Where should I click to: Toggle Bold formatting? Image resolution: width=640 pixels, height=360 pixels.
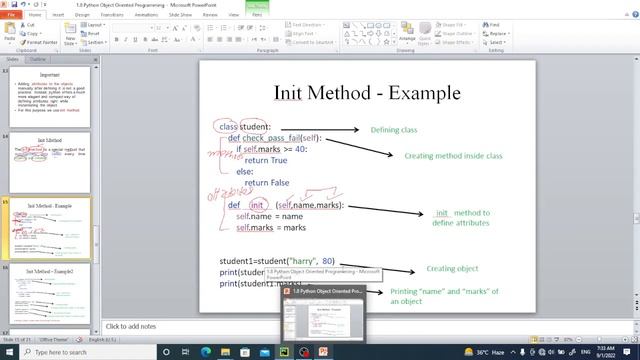[x=116, y=40]
